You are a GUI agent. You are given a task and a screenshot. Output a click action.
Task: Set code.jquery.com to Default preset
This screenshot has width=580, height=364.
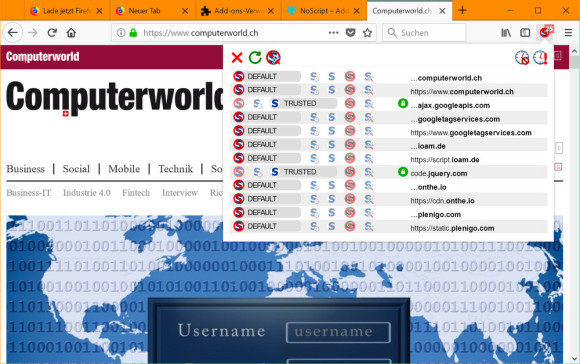tap(239, 172)
